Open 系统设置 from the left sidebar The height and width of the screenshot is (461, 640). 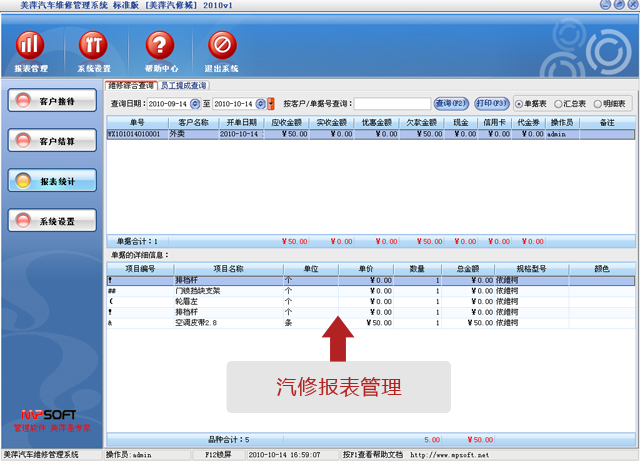click(52, 221)
